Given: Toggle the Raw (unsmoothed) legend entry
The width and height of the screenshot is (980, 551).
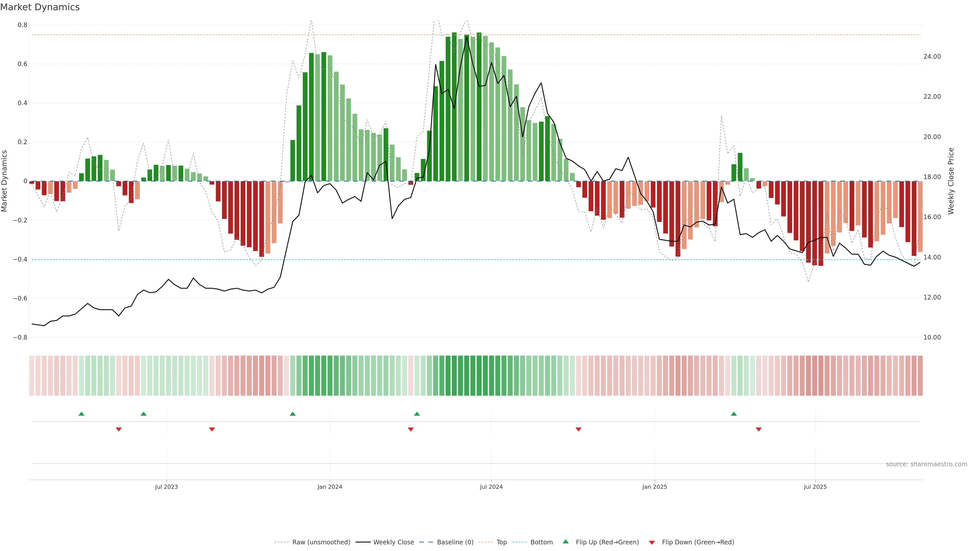Looking at the screenshot, I should [x=321, y=542].
